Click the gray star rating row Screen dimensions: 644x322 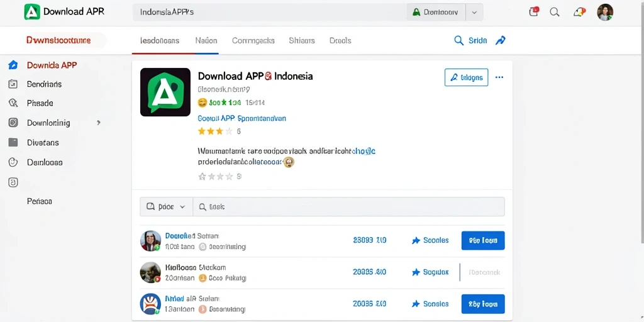[215, 177]
